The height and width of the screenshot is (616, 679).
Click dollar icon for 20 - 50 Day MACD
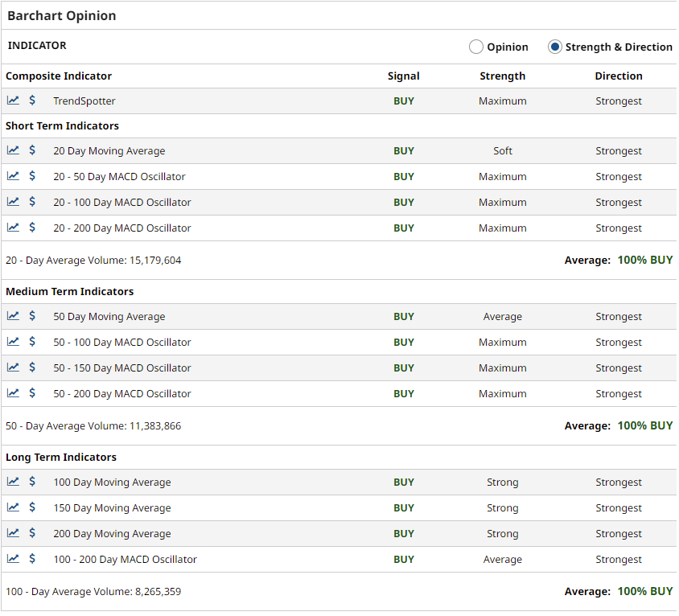click(x=32, y=176)
